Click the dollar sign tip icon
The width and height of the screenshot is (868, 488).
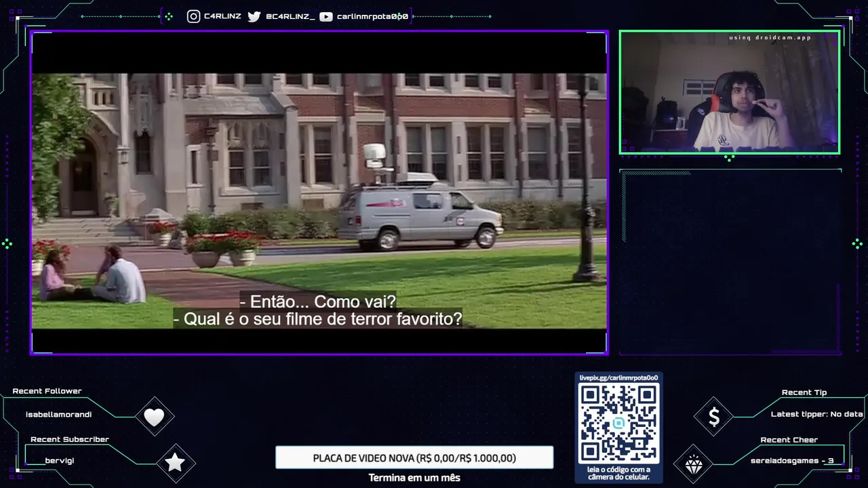click(x=713, y=417)
